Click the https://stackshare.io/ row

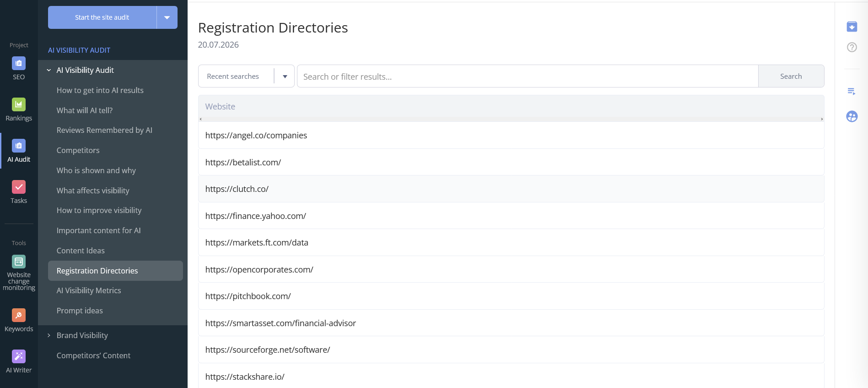511,376
